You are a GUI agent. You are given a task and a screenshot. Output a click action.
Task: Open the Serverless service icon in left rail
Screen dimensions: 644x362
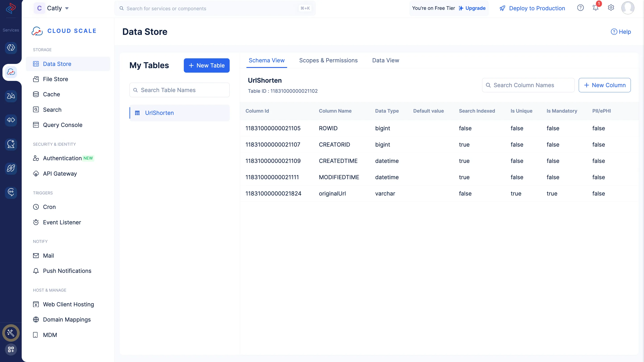tap(11, 47)
